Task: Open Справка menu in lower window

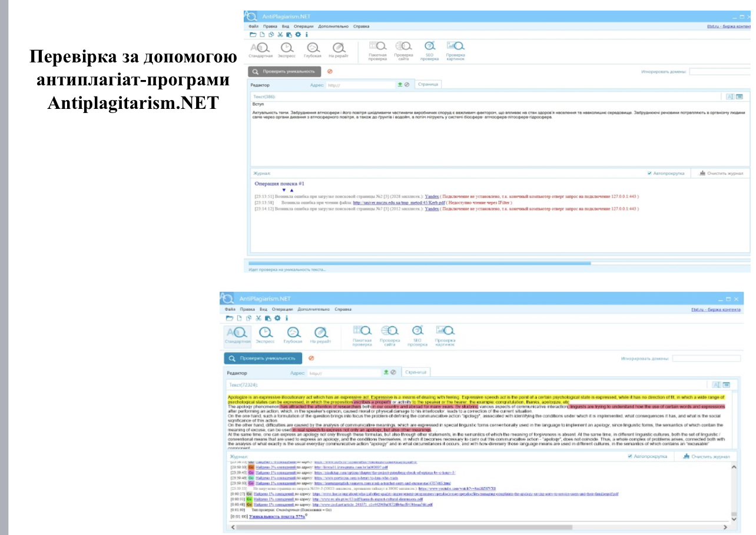Action: click(343, 309)
